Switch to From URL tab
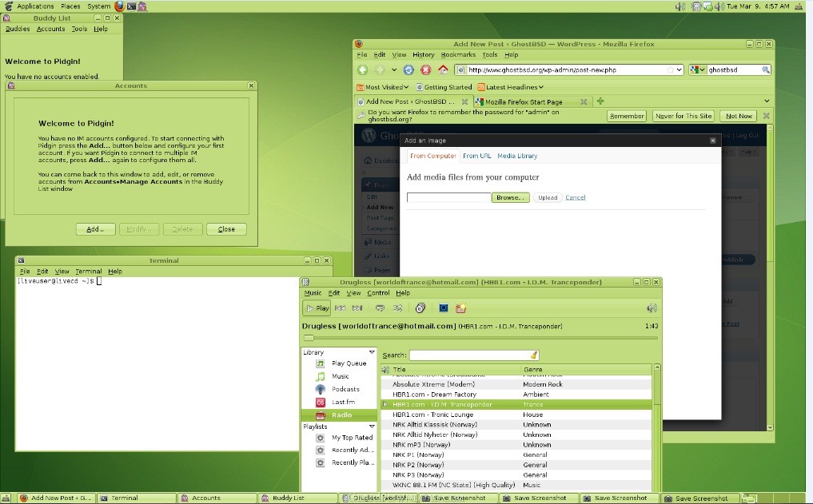Viewport: 813px width, 504px height. coord(477,156)
